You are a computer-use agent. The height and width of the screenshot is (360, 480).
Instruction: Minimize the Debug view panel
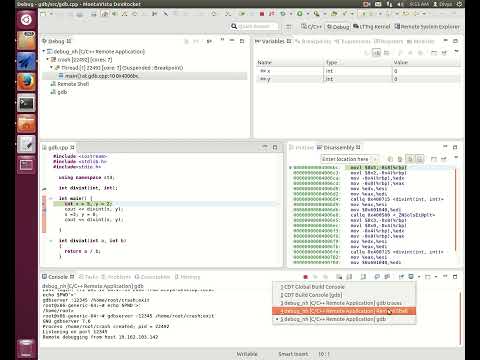point(232,41)
